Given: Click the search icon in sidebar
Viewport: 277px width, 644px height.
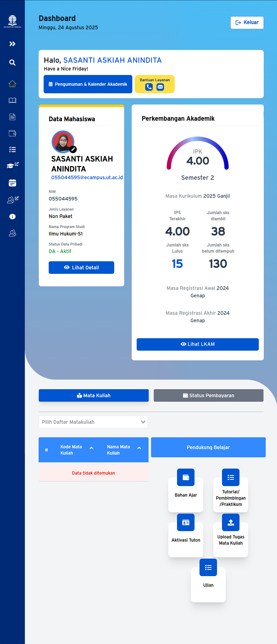Looking at the screenshot, I should (x=12, y=62).
